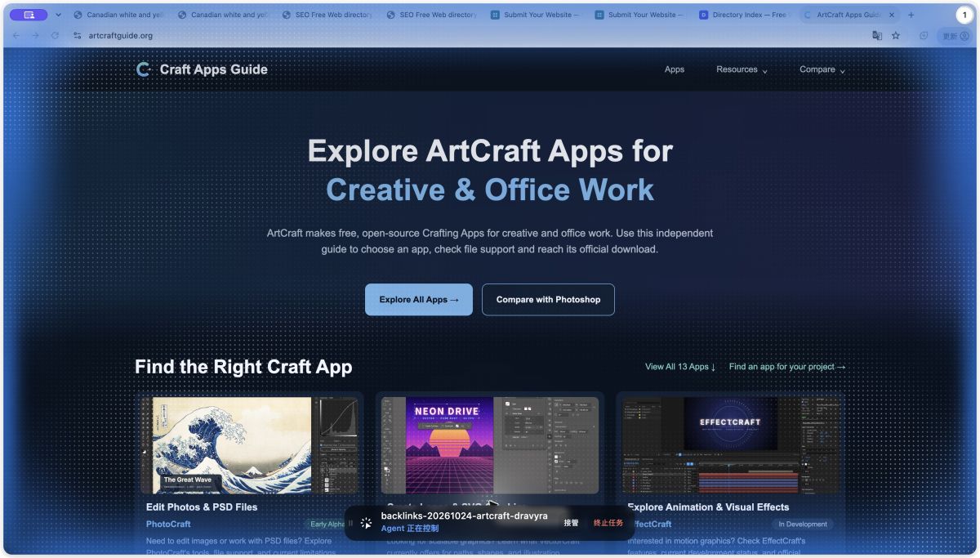Go back using the browser back arrow
Viewport: 980px width, 558px height.
click(16, 36)
